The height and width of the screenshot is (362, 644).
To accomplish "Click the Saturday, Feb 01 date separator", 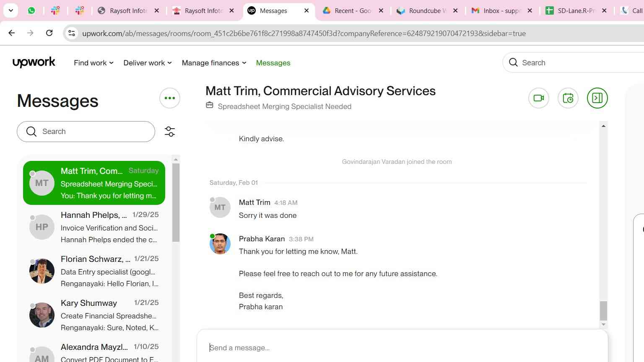I will [x=234, y=183].
